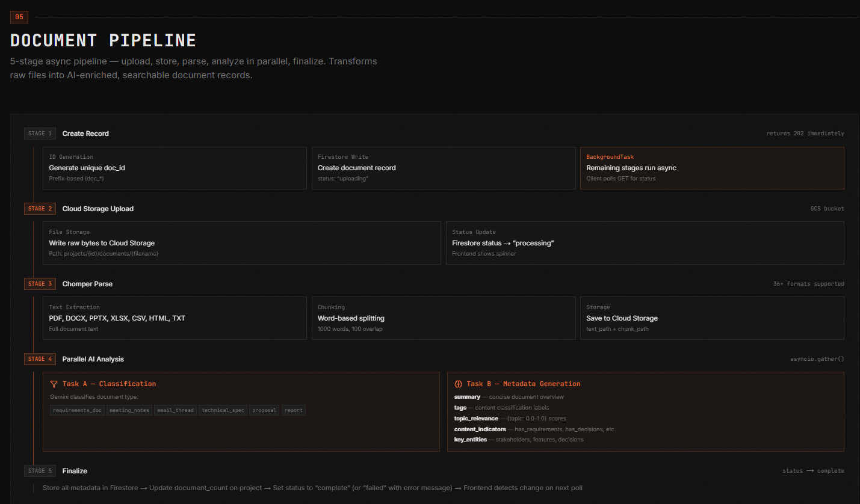Select the report tag

(294, 410)
